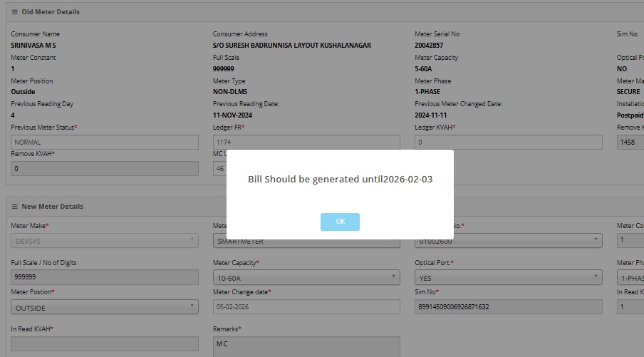
Task: Click the field showing 1458
Action: click(630, 143)
